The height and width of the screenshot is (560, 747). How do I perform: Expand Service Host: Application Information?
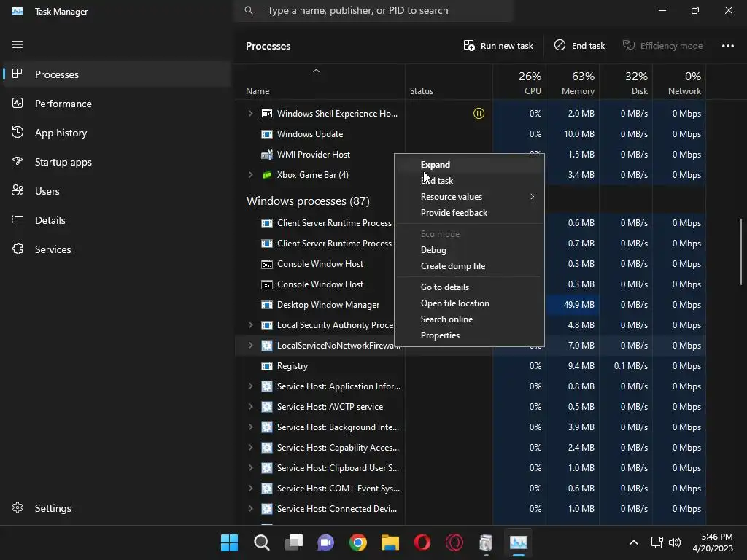(x=251, y=386)
